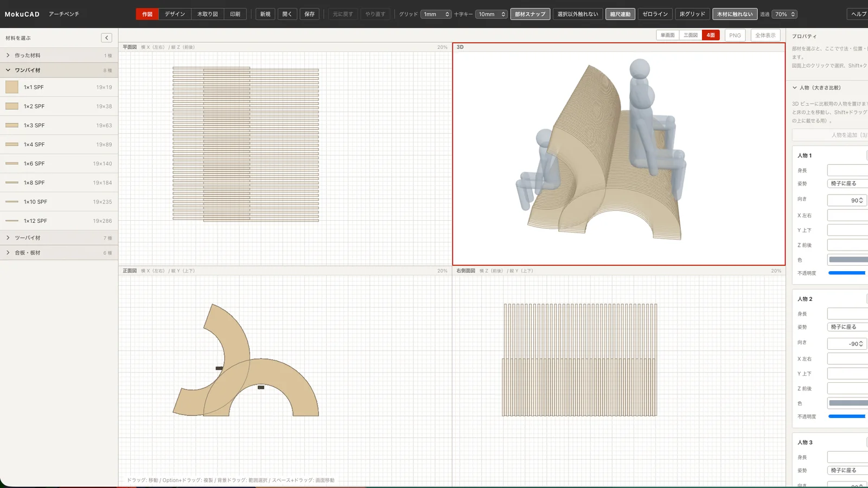Toggle 木材に触れない option
The image size is (868, 488).
click(x=735, y=14)
